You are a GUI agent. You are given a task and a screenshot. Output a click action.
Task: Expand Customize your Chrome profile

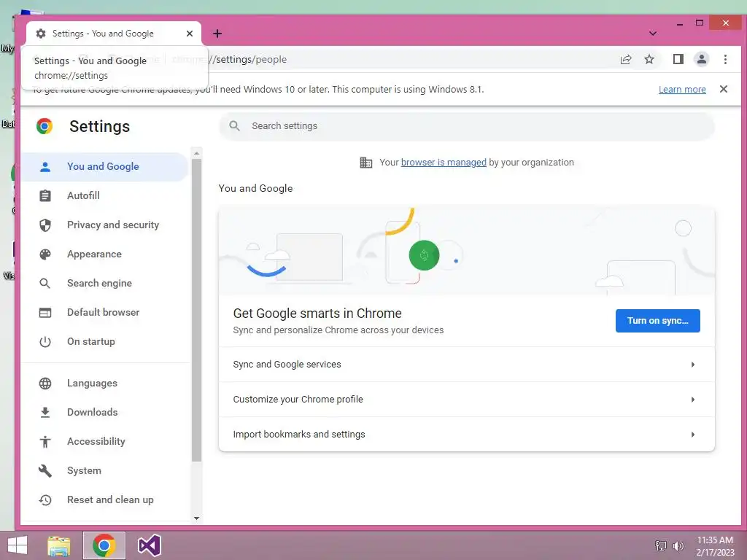point(466,400)
